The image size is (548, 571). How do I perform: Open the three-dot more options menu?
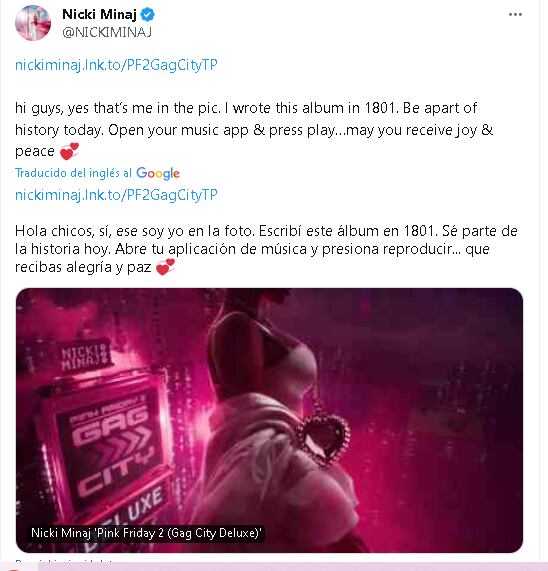click(x=515, y=15)
